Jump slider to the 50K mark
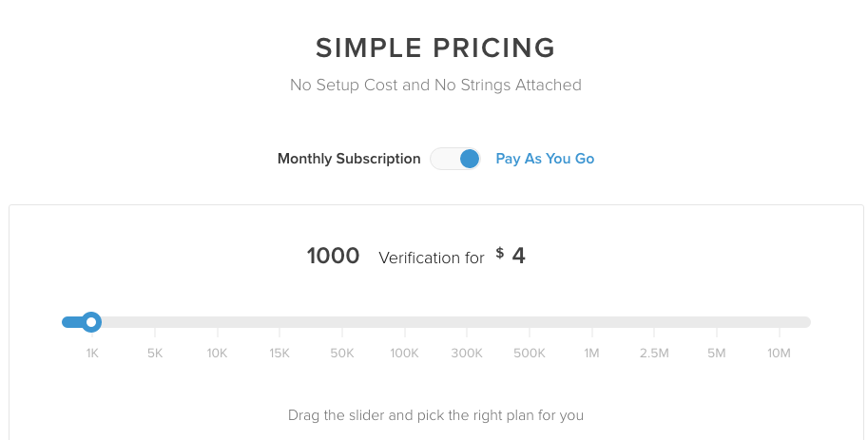The height and width of the screenshot is (440, 868). click(342, 353)
